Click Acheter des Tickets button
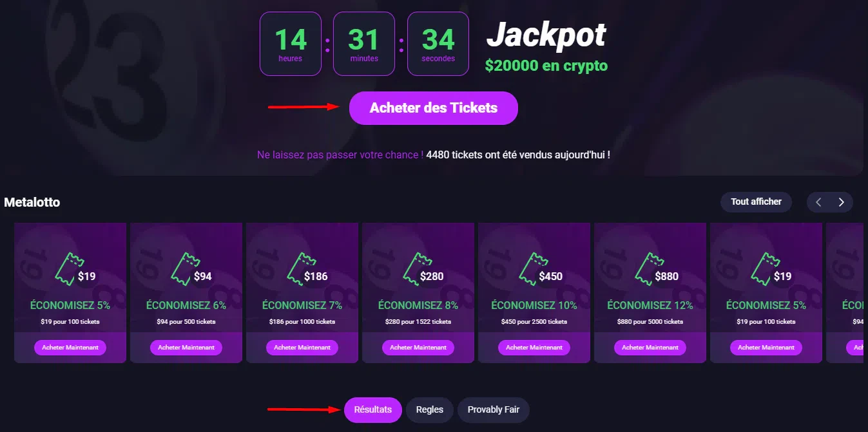This screenshot has height=432, width=868. 434,108
